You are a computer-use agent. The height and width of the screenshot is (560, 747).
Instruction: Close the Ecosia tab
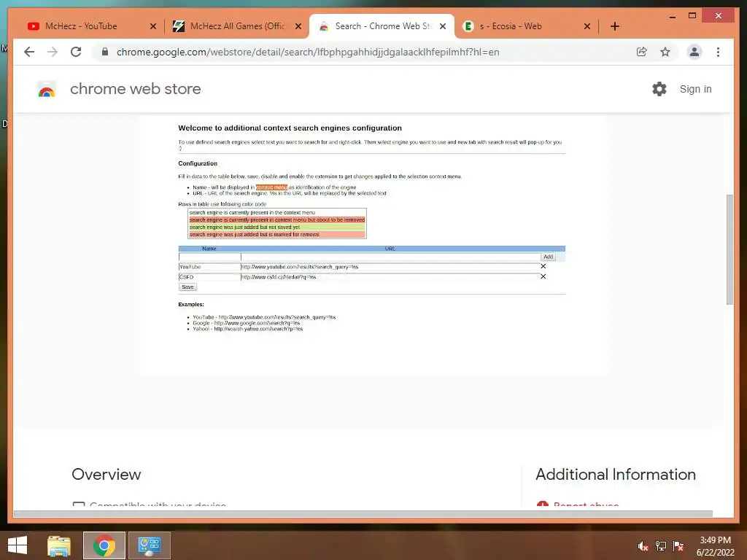[x=587, y=26]
